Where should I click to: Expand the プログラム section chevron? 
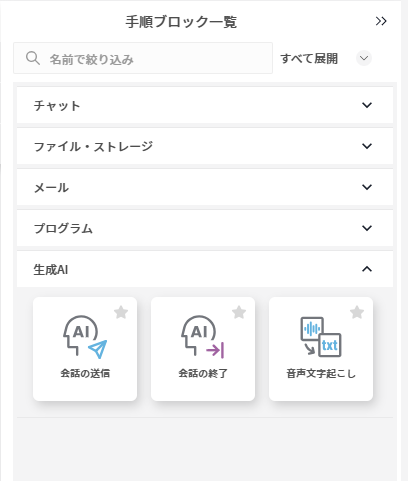367,228
